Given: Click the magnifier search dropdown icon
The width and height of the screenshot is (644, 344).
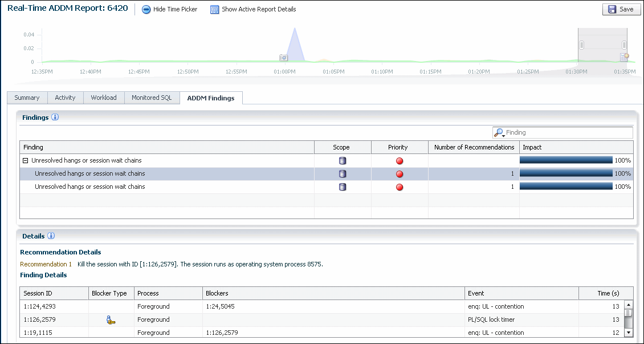Looking at the screenshot, I should 499,133.
